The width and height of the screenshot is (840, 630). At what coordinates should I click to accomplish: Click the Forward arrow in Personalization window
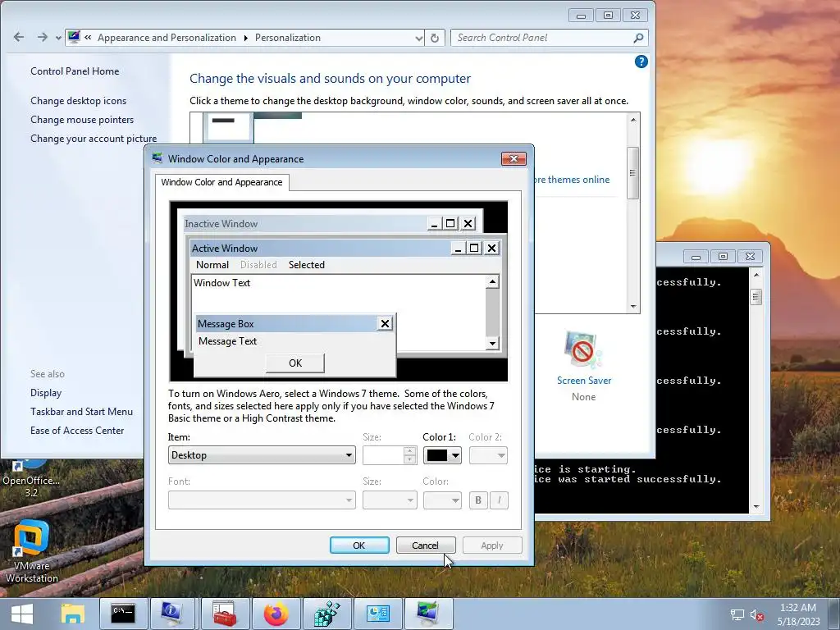(42, 37)
